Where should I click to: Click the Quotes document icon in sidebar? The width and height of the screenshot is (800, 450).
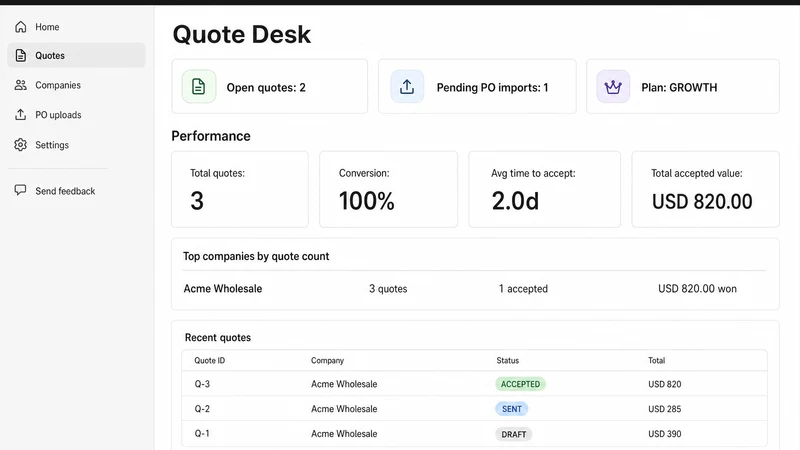[x=20, y=56]
